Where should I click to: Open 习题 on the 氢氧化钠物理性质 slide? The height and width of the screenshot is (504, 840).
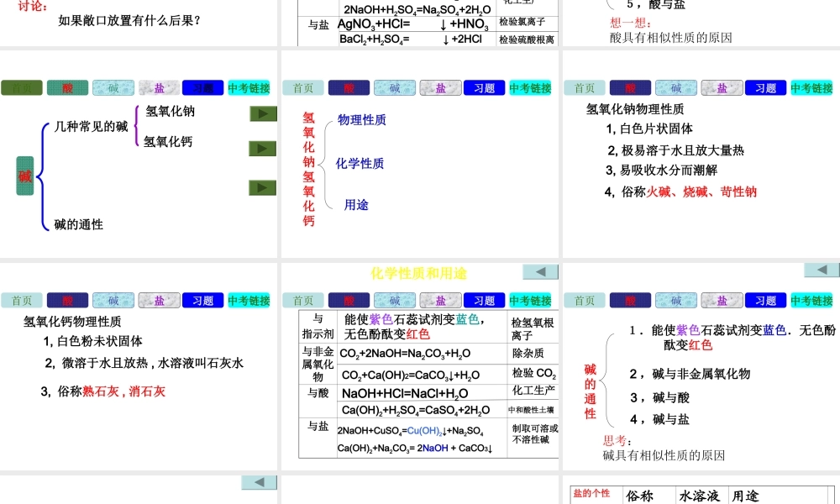765,88
